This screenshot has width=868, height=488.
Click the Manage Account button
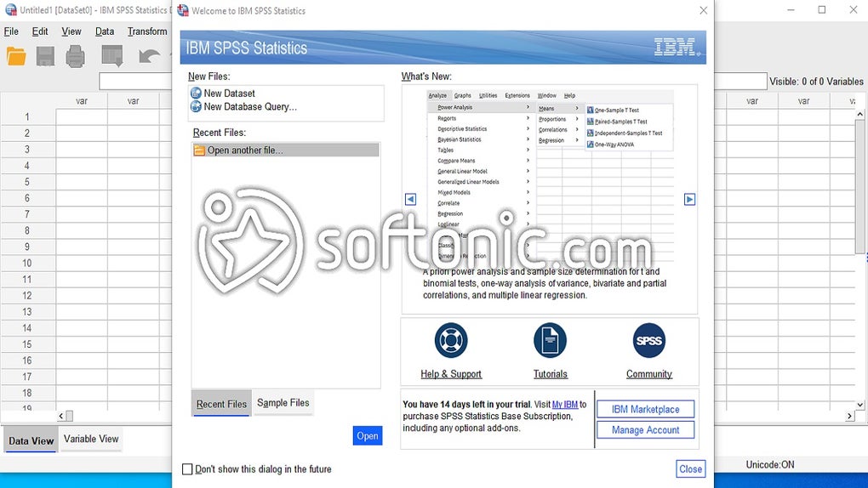645,430
